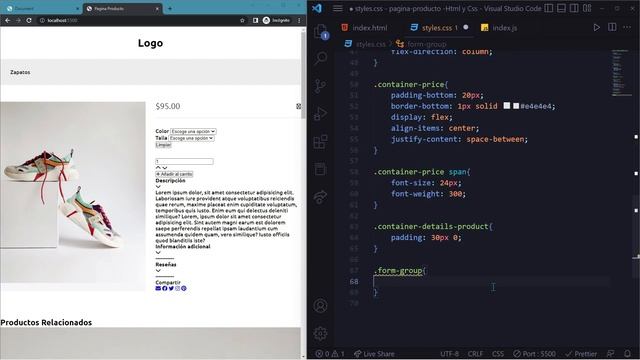Click the quantity input field
Viewport: 640px width, 360px height.
tap(184, 161)
